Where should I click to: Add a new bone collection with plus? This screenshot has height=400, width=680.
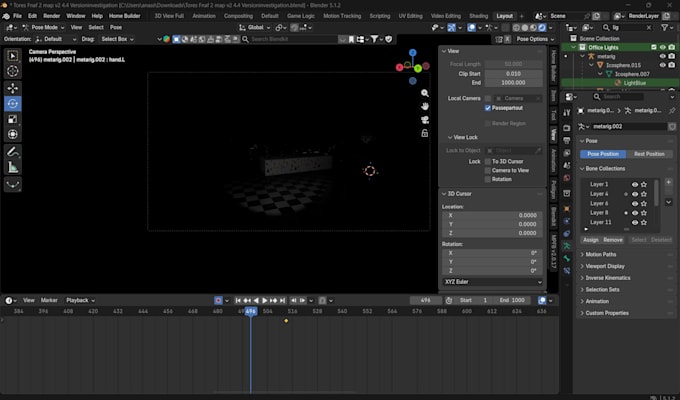[x=668, y=183]
